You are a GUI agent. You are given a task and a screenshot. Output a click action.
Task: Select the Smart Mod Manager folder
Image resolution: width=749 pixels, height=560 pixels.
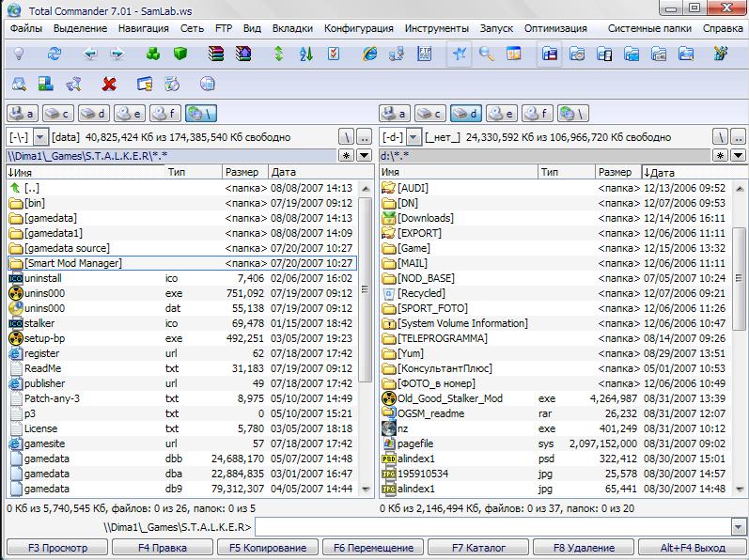point(73,263)
